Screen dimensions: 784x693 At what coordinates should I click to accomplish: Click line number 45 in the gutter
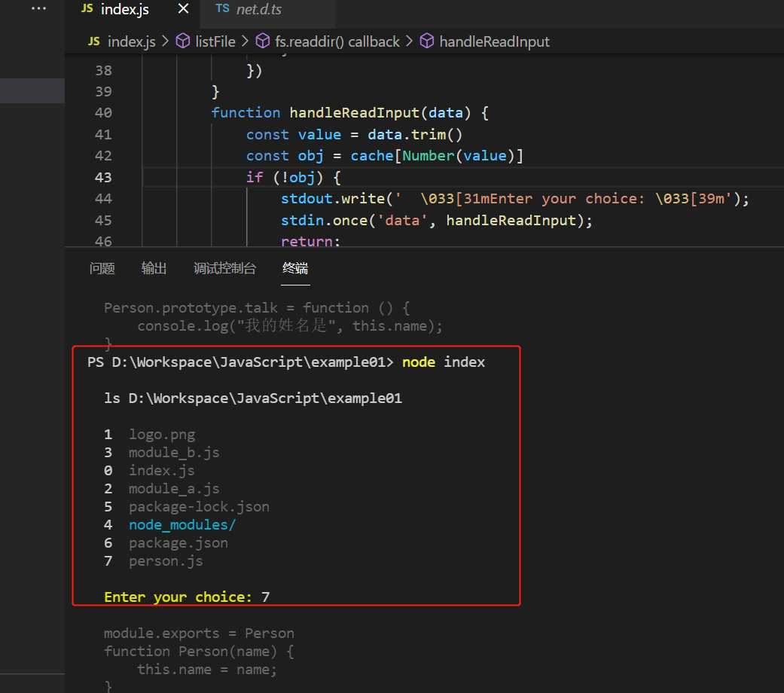(103, 221)
